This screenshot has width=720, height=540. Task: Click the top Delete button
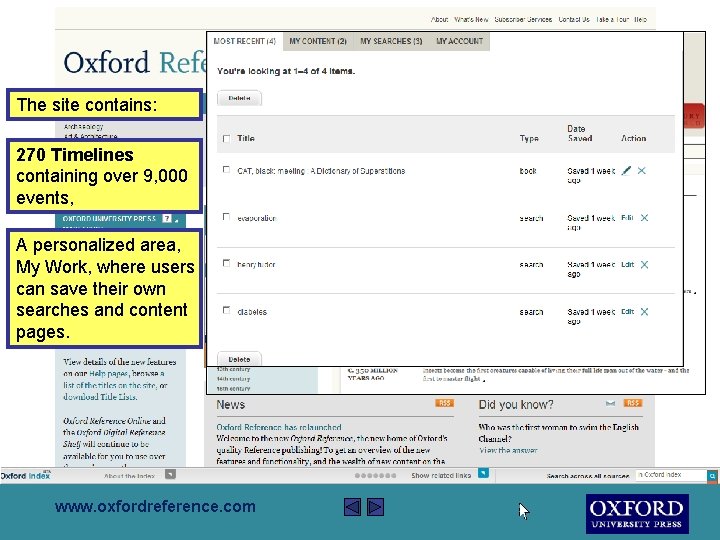239,98
